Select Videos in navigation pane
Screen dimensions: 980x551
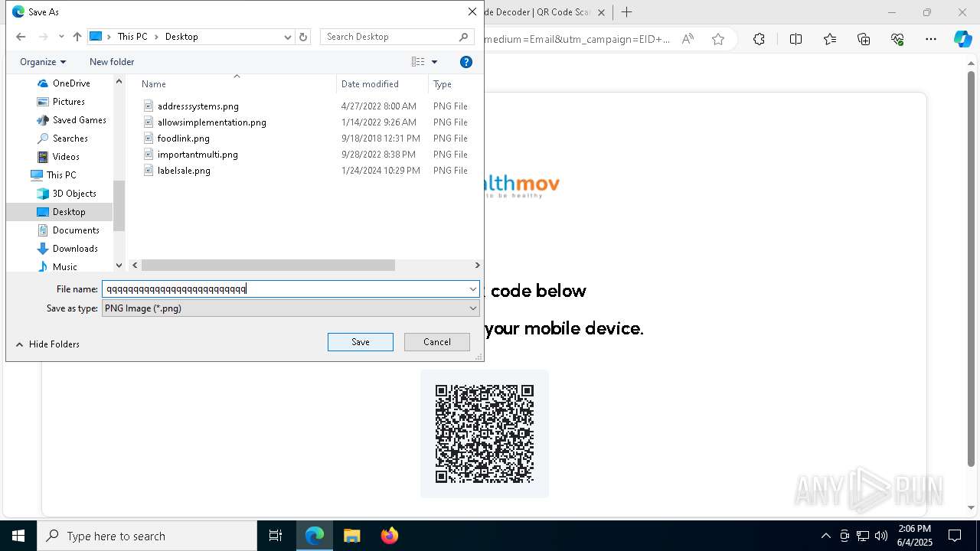[x=66, y=157]
